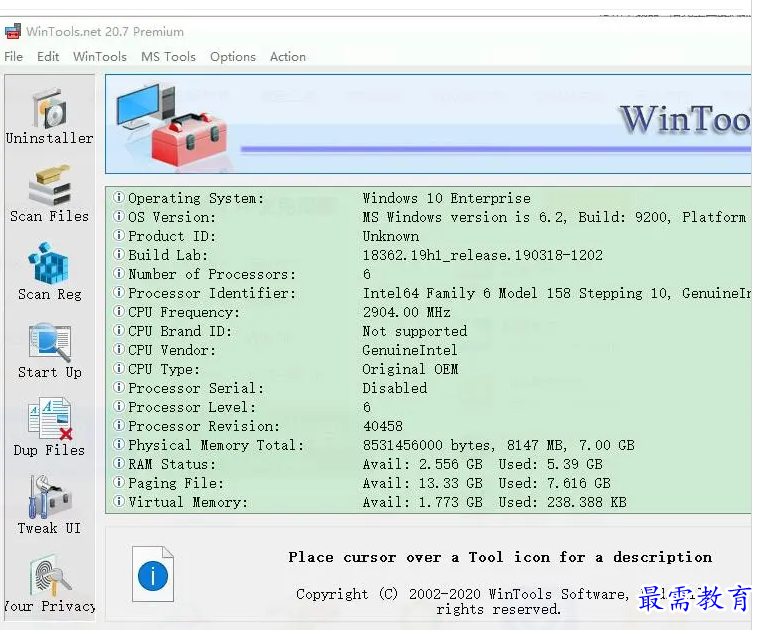Image resolution: width=760 pixels, height=630 pixels.
Task: Click info icon beside CPU Vendor
Action: coord(119,349)
